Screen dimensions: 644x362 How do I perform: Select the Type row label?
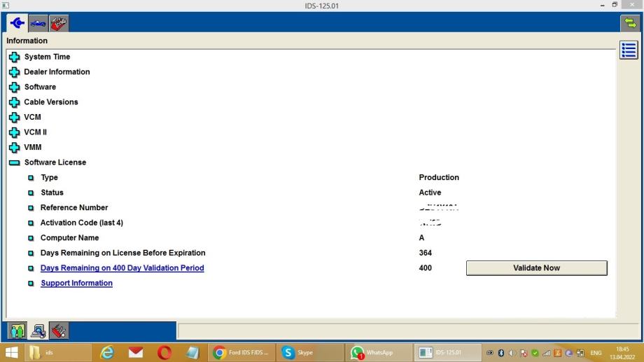[49, 178]
